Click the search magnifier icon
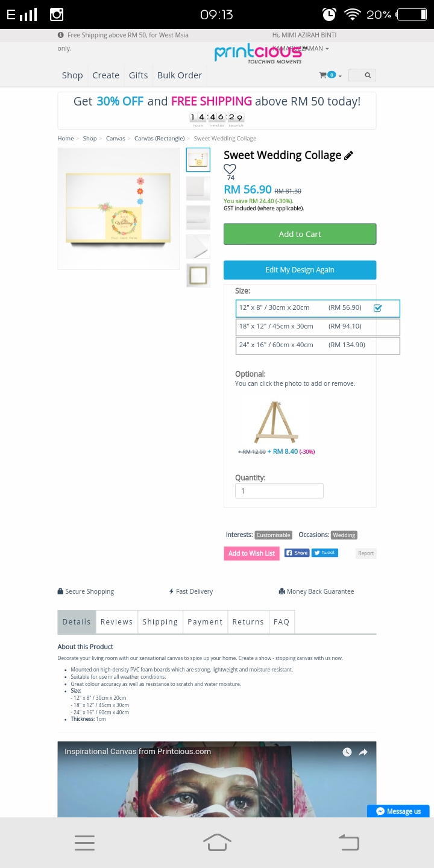The height and width of the screenshot is (868, 434). 367,75
